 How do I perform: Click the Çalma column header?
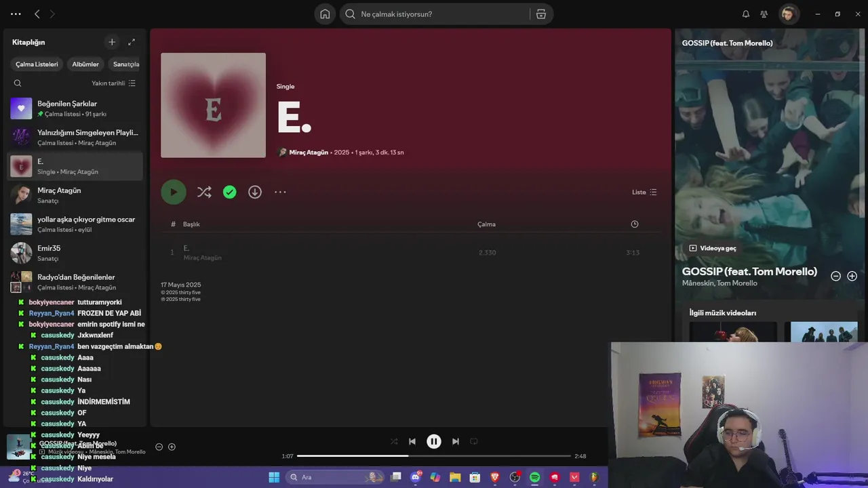487,224
